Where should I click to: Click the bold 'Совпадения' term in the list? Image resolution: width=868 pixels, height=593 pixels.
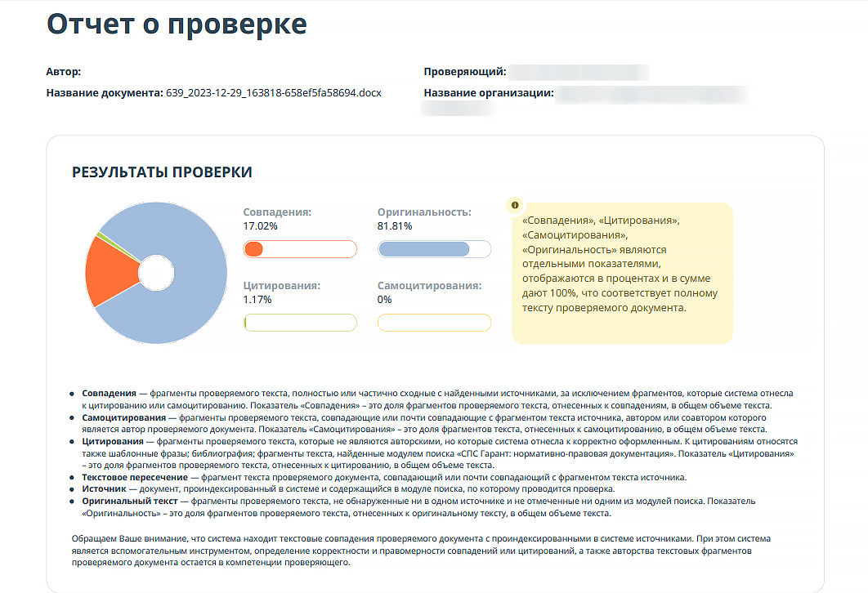pos(109,394)
